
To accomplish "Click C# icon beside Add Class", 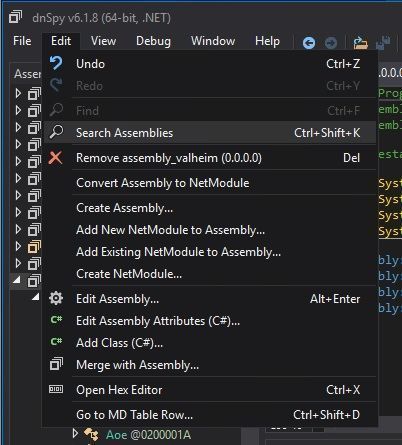I will point(56,342).
